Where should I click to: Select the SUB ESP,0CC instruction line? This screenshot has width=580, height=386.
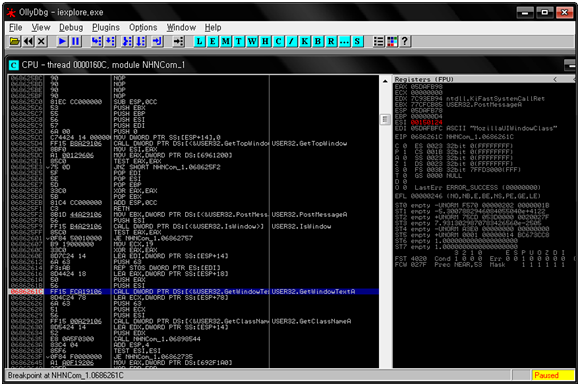(193, 102)
